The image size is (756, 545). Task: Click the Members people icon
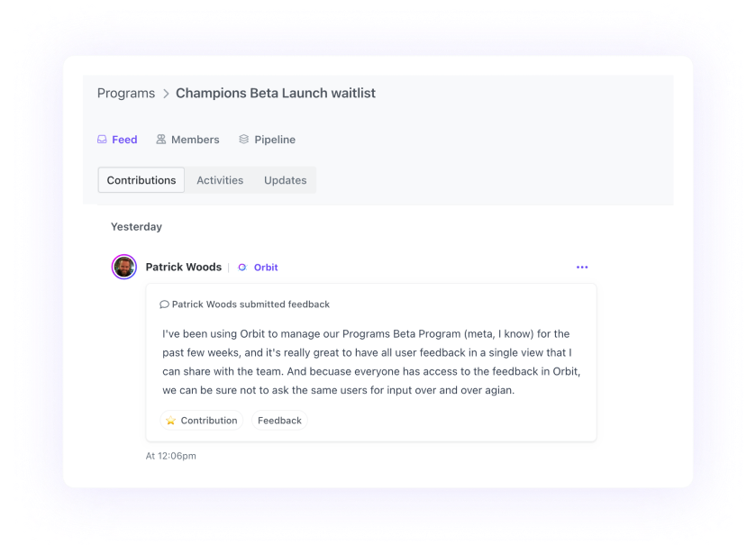pos(161,140)
